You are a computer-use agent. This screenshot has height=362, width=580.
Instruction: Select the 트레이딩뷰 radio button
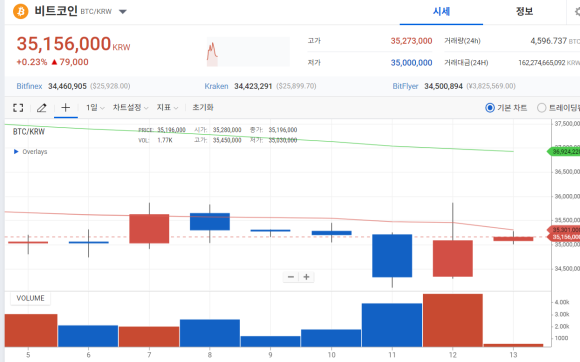542,108
